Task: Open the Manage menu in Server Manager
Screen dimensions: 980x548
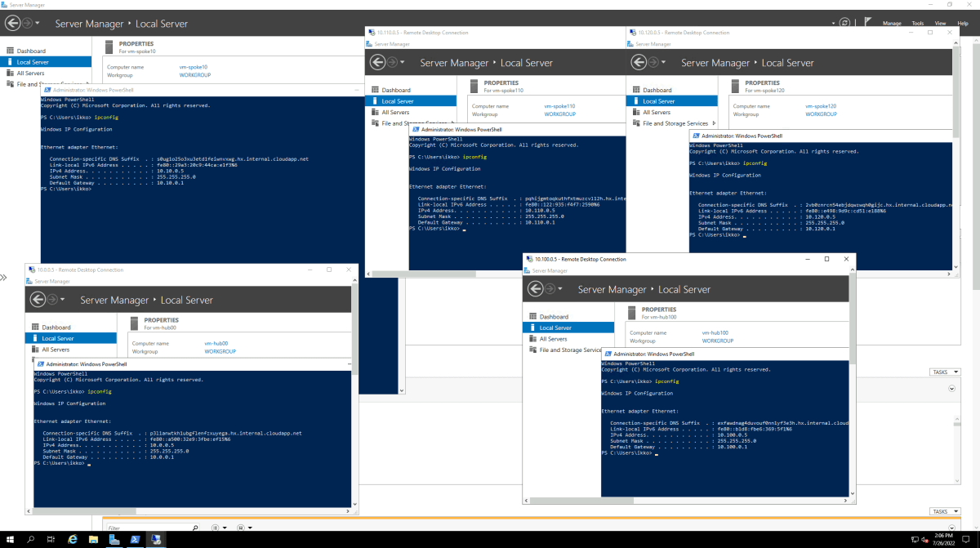Action: (893, 23)
